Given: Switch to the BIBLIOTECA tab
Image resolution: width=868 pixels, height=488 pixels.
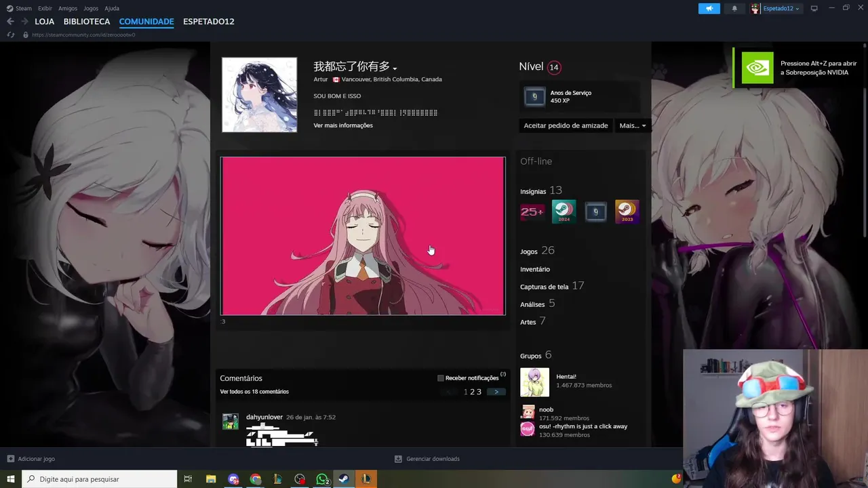Looking at the screenshot, I should (87, 22).
